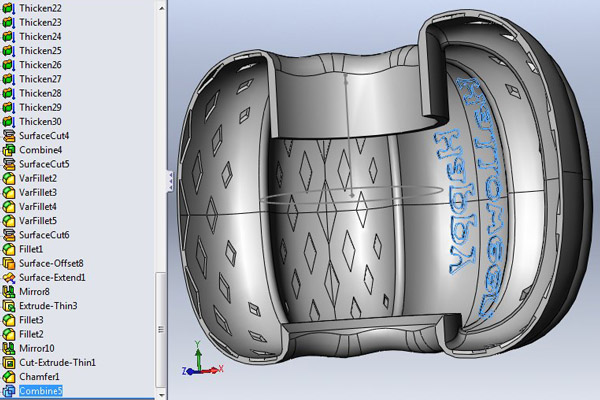Collapse the feature tree panel with side handle

[170, 181]
